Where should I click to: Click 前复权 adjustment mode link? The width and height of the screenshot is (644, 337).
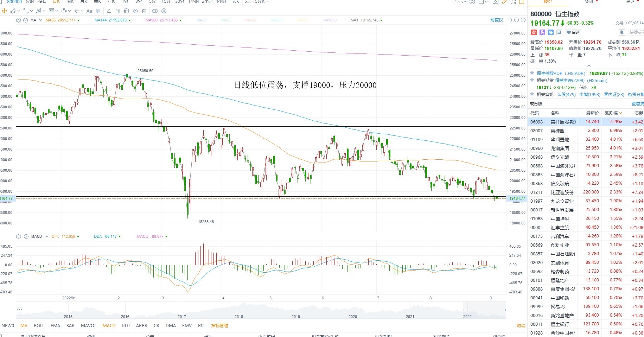(x=497, y=20)
